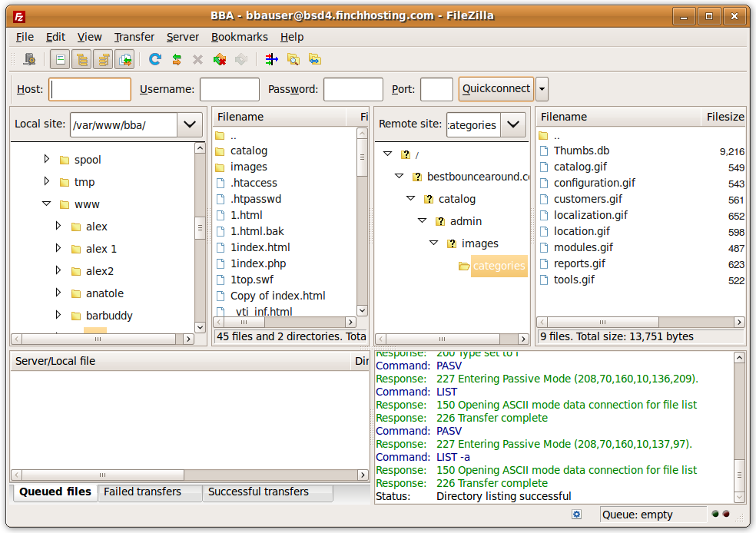Toggle synchronized browsing icon
The image size is (756, 533).
(315, 59)
